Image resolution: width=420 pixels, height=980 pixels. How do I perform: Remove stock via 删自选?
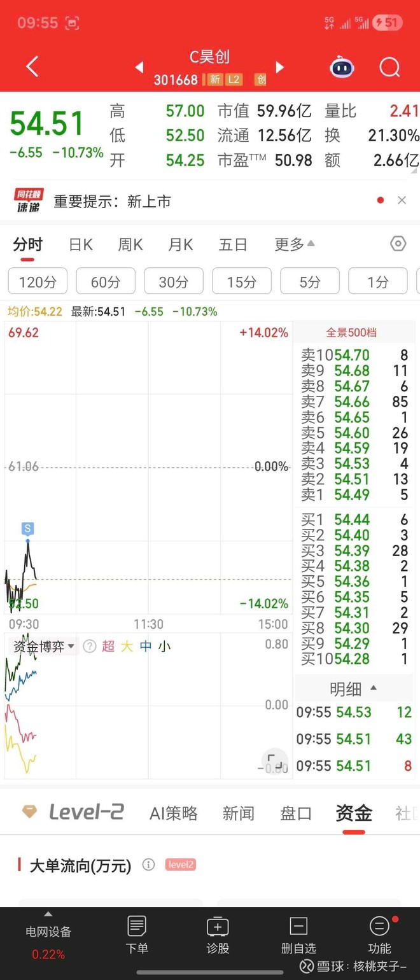(x=298, y=934)
